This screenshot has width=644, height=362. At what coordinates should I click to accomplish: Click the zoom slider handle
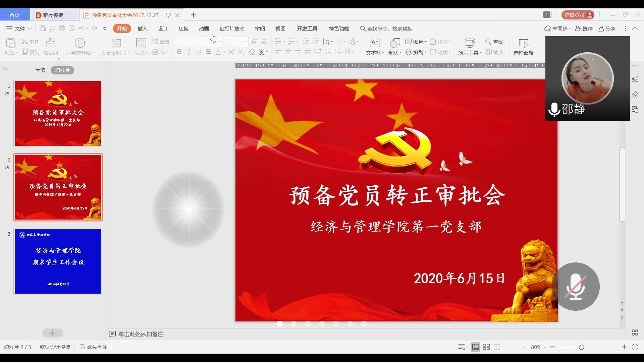(x=582, y=347)
